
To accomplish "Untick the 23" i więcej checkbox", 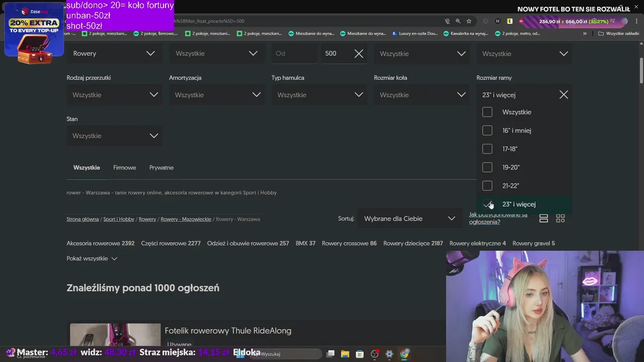I will pyautogui.click(x=487, y=204).
